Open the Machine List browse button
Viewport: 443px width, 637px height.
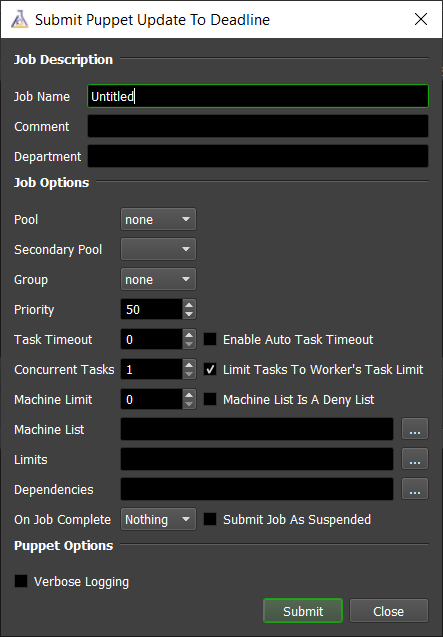click(x=415, y=429)
